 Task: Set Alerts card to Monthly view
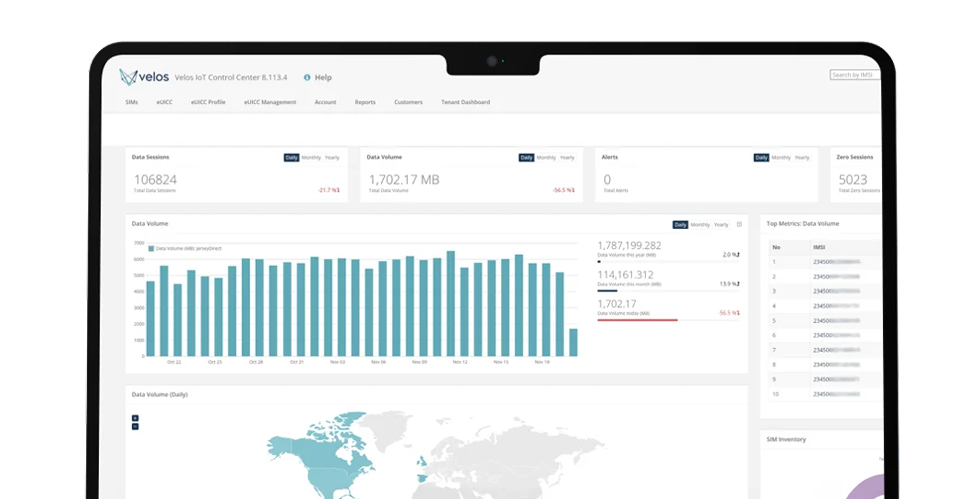[781, 157]
